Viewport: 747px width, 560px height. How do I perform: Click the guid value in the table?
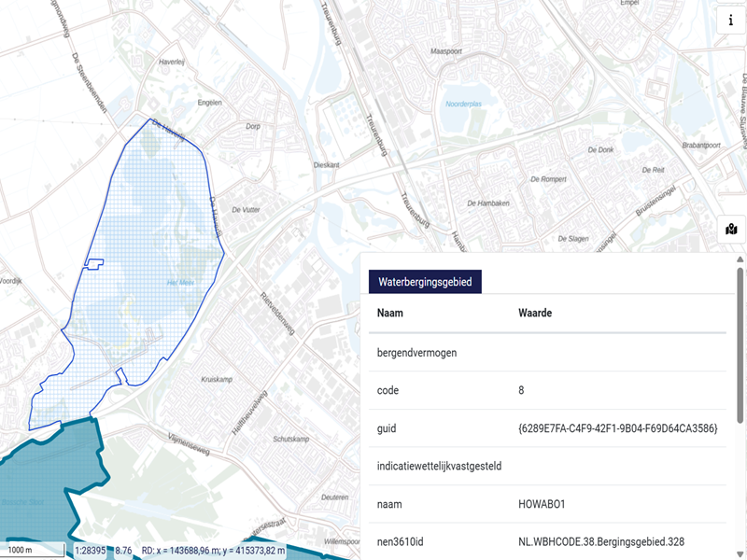(x=617, y=428)
